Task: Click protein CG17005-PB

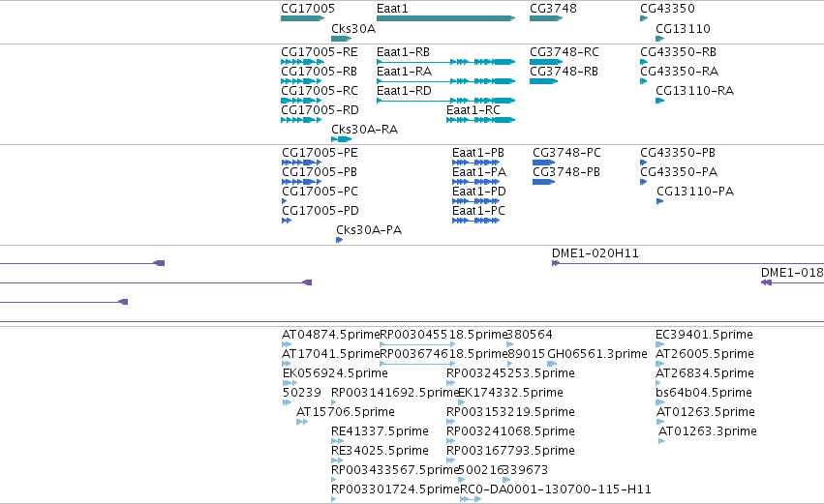Action: click(x=301, y=182)
